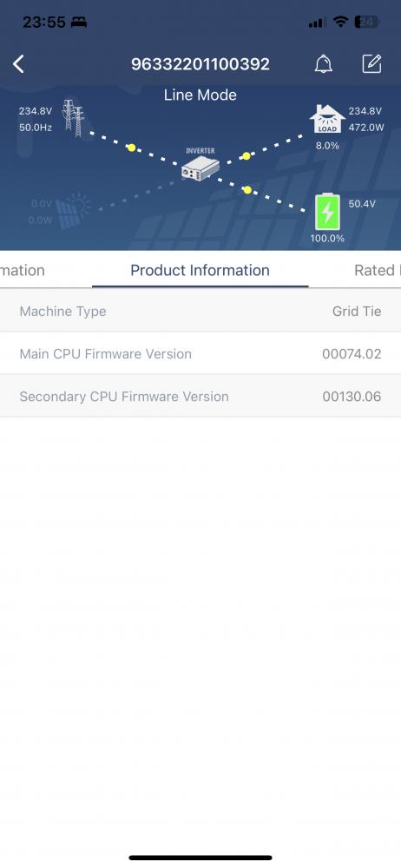Select the dimmed solar panel icon
This screenshot has width=401, height=868.
click(73, 210)
